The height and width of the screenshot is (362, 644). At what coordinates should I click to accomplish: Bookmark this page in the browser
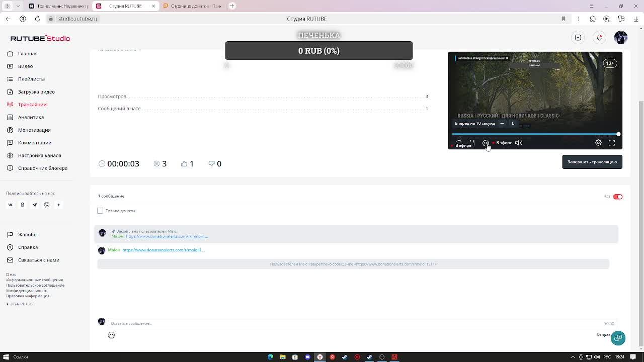coord(563,19)
